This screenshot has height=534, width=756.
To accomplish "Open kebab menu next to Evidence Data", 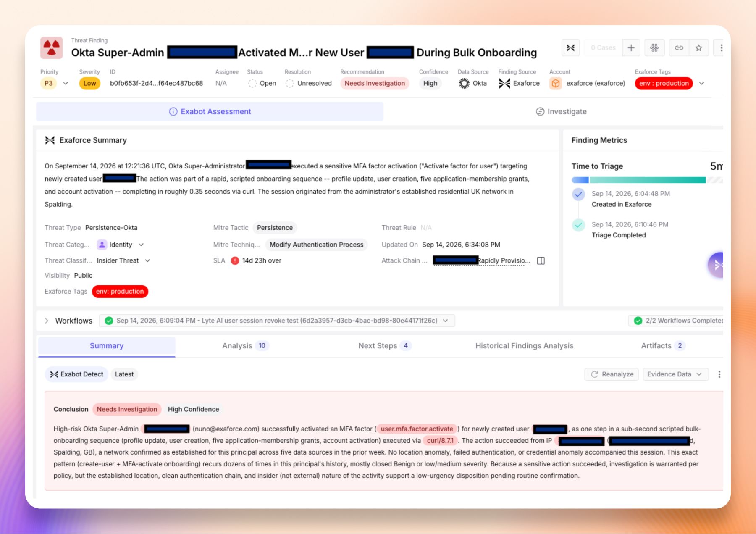I will 719,374.
